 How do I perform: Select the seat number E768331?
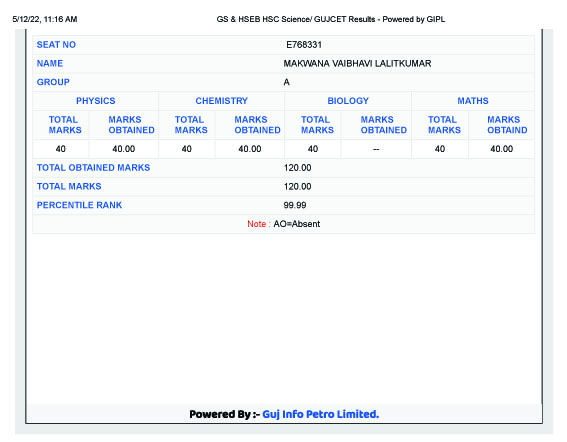tap(304, 45)
